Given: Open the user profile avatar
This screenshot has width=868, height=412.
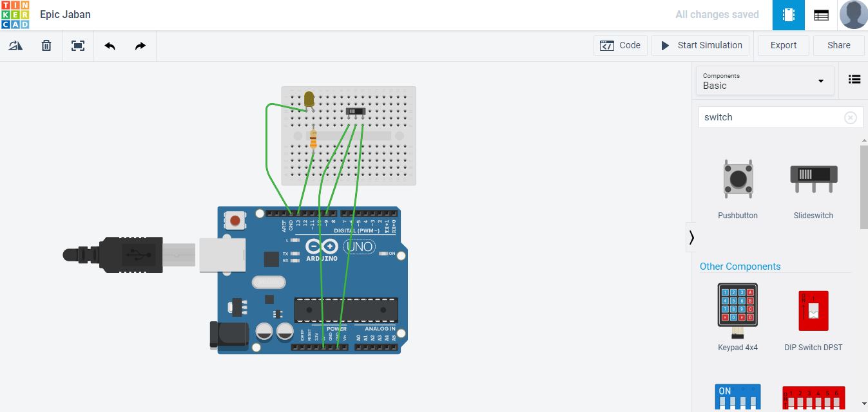Looking at the screenshot, I should (853, 15).
